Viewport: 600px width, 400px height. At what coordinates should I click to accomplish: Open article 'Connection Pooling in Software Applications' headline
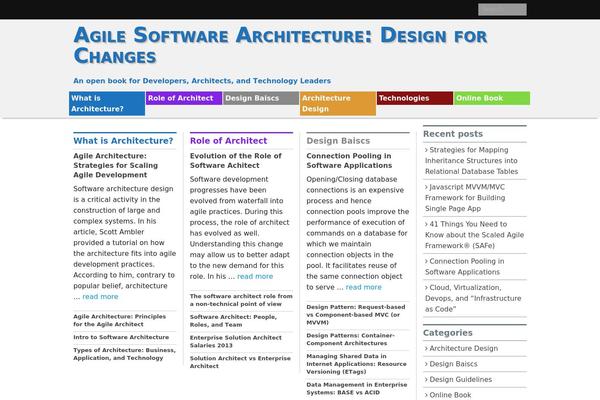[349, 161]
